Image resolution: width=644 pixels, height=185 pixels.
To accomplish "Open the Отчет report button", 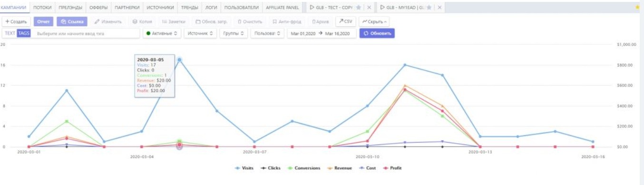I will [43, 21].
